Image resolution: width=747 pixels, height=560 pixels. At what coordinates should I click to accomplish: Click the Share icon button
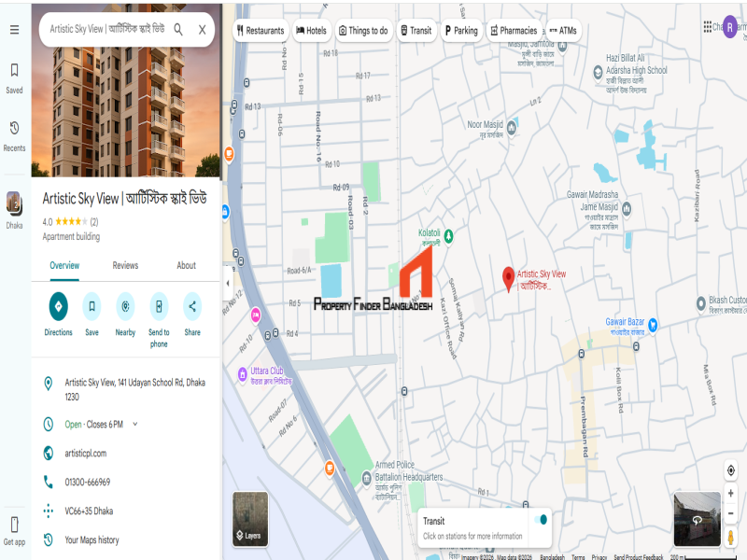[x=192, y=306]
